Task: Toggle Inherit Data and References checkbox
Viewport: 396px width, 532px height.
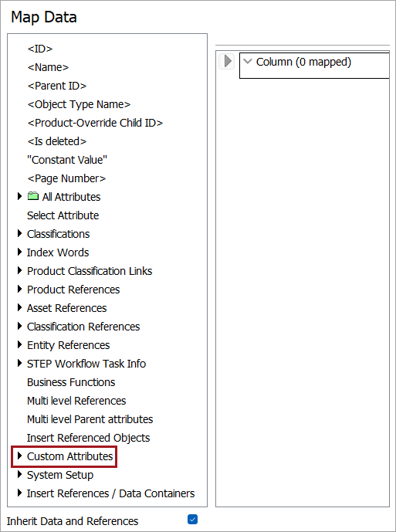Action: coord(192,519)
